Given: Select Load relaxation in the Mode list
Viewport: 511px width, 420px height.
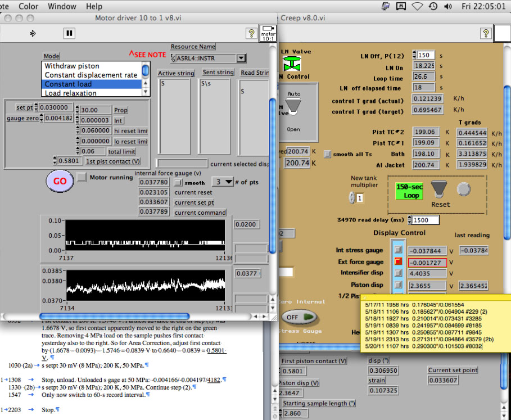Looking at the screenshot, I should pyautogui.click(x=70, y=93).
